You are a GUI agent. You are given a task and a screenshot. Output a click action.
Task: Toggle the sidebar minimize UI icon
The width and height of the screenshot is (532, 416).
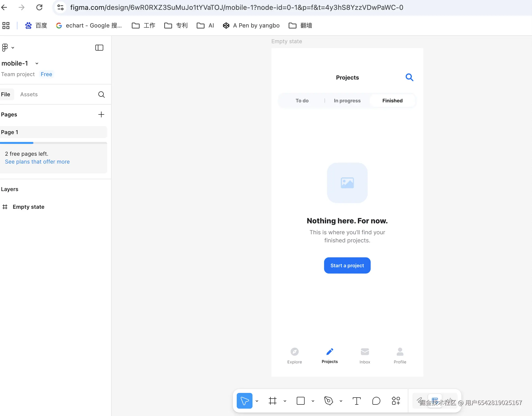(x=99, y=47)
